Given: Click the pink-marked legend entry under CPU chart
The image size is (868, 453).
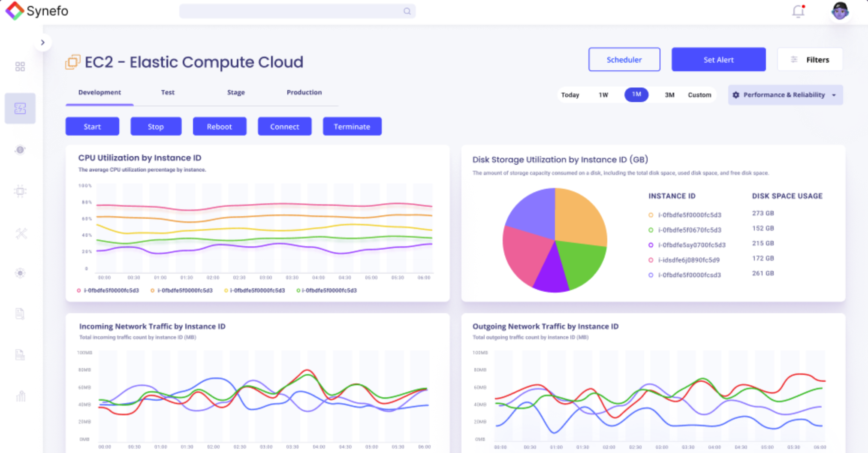Looking at the screenshot, I should click(x=108, y=290).
